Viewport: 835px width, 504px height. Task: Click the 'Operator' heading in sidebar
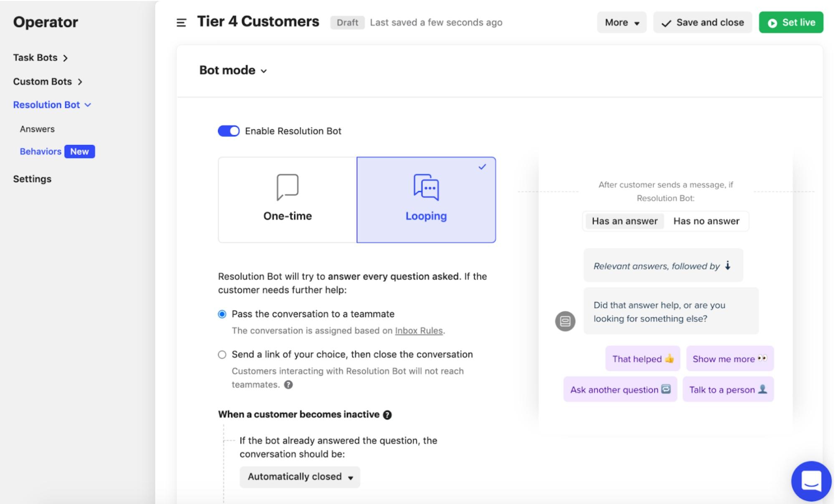click(46, 22)
